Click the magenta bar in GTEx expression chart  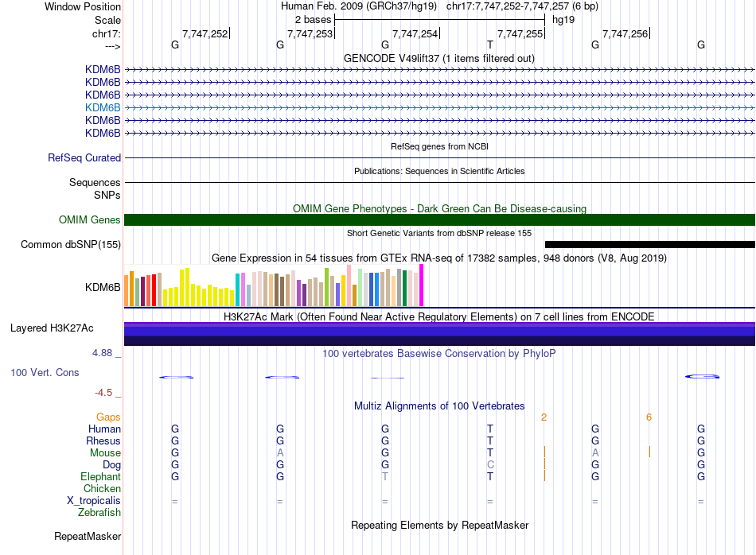422,285
